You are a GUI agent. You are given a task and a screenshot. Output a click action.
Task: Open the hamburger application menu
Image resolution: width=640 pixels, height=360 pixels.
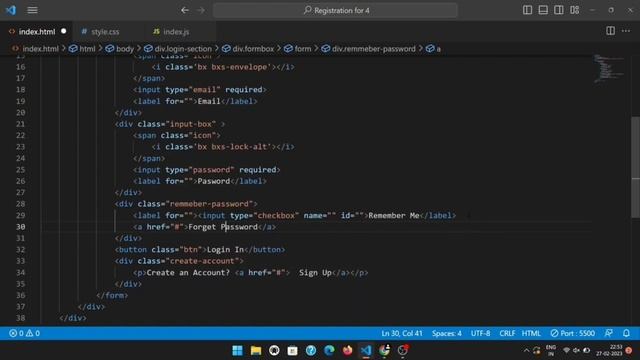32,10
